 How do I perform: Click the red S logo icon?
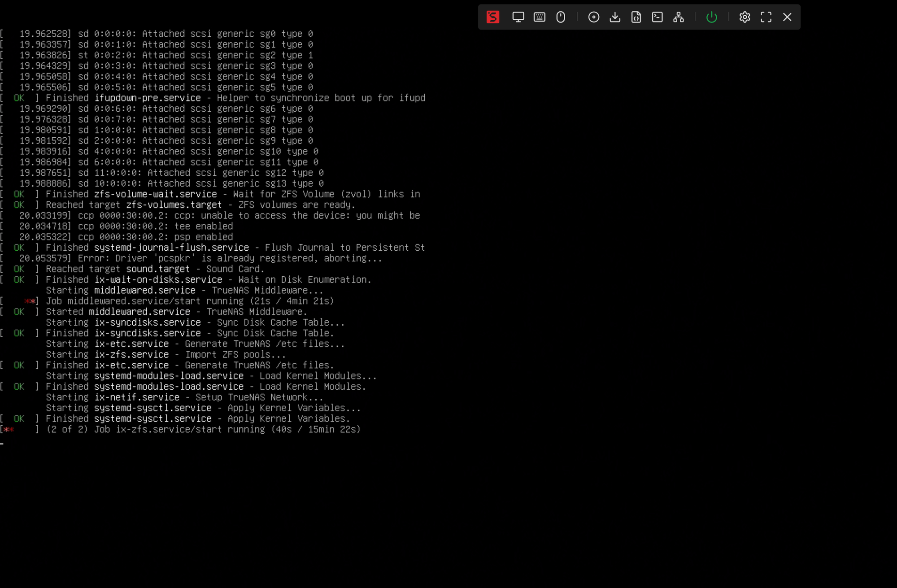point(493,17)
